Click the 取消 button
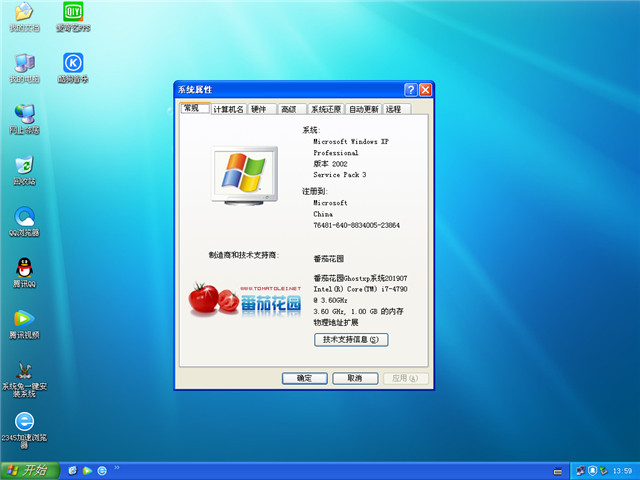 355,378
